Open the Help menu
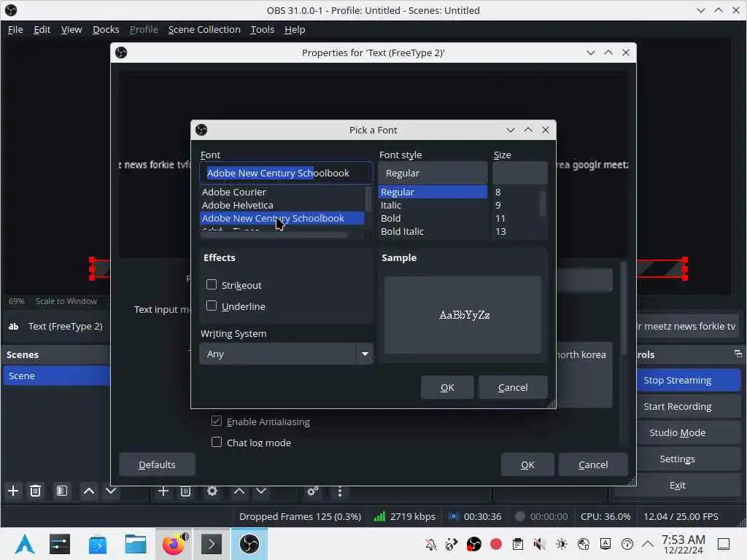Screen dimensions: 747x560 295,29
